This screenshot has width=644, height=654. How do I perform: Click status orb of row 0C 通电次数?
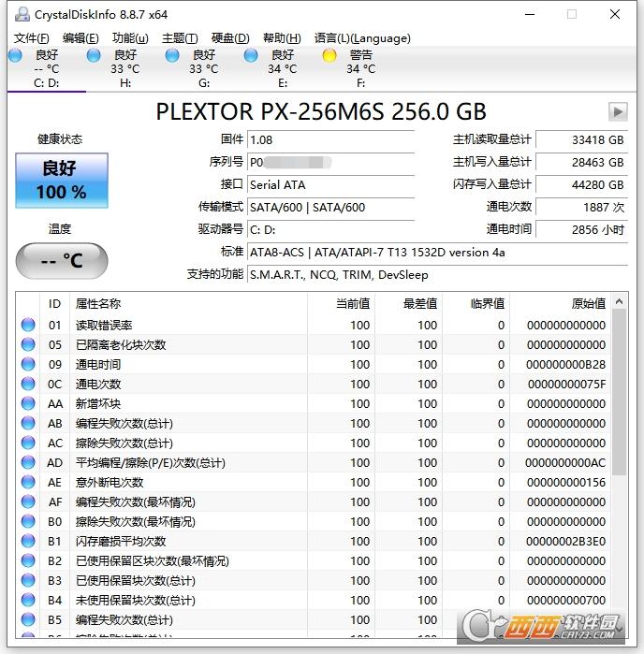28,384
